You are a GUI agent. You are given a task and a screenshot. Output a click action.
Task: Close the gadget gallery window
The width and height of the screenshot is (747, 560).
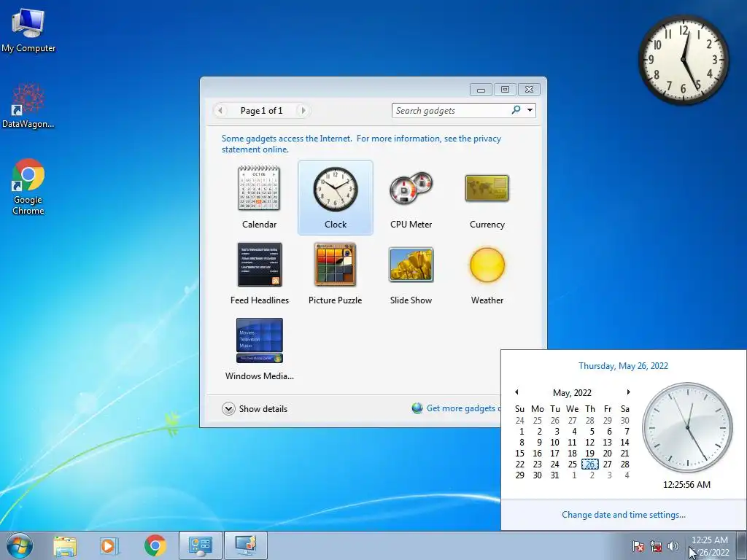click(529, 89)
